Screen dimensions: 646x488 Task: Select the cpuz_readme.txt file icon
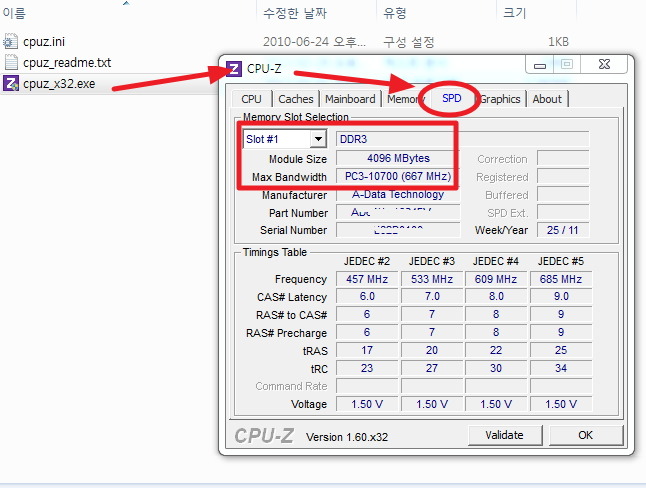(11, 62)
